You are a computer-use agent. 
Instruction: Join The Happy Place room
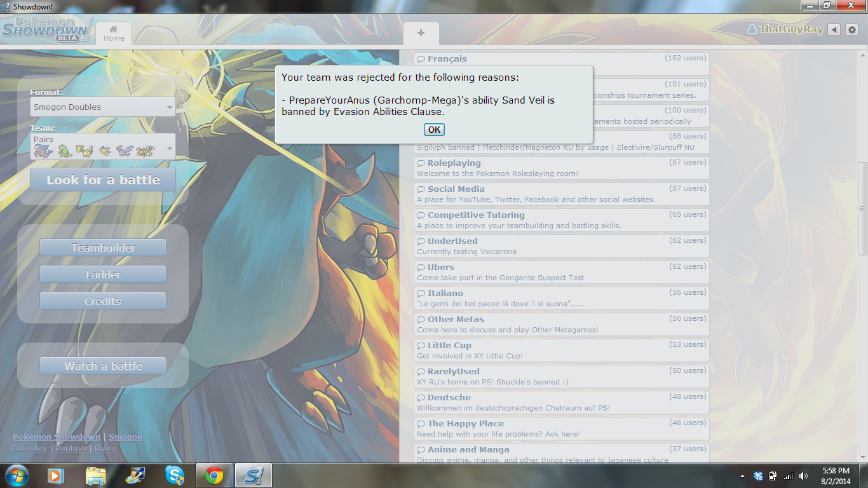click(x=561, y=428)
